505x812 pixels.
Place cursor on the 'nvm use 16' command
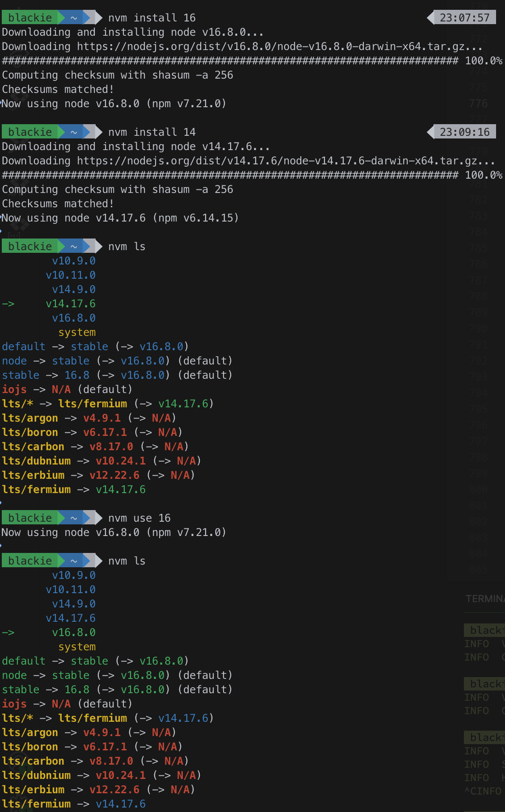pyautogui.click(x=139, y=518)
